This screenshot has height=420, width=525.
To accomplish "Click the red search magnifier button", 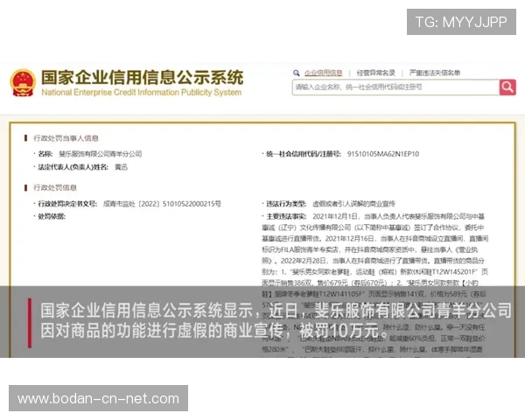I will (x=507, y=87).
